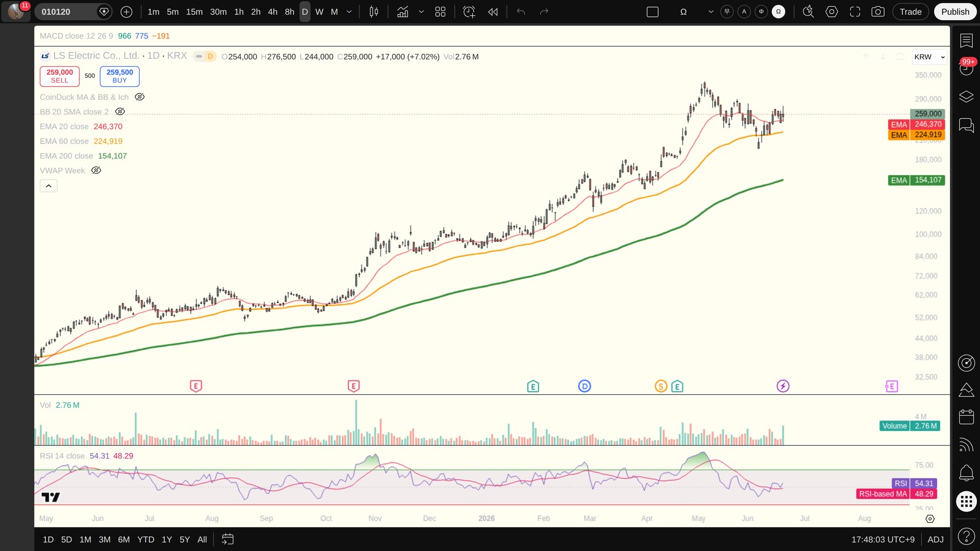Switch to the 15m timeframe
The height and width of the screenshot is (551, 980).
coord(194,12)
